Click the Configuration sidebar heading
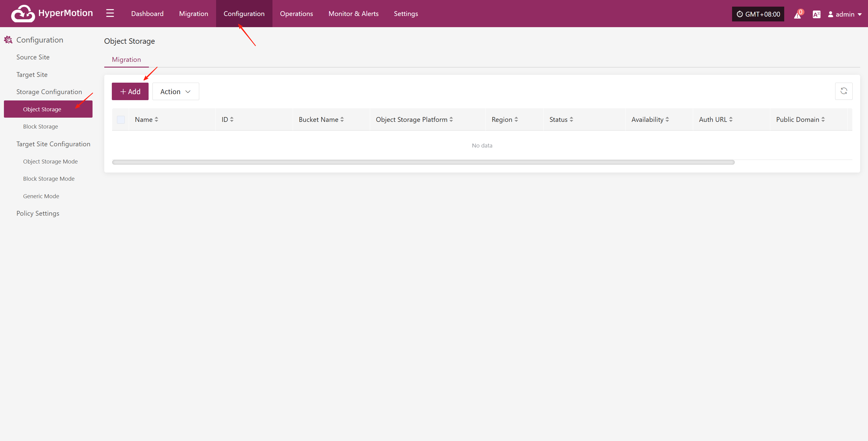 [40, 40]
